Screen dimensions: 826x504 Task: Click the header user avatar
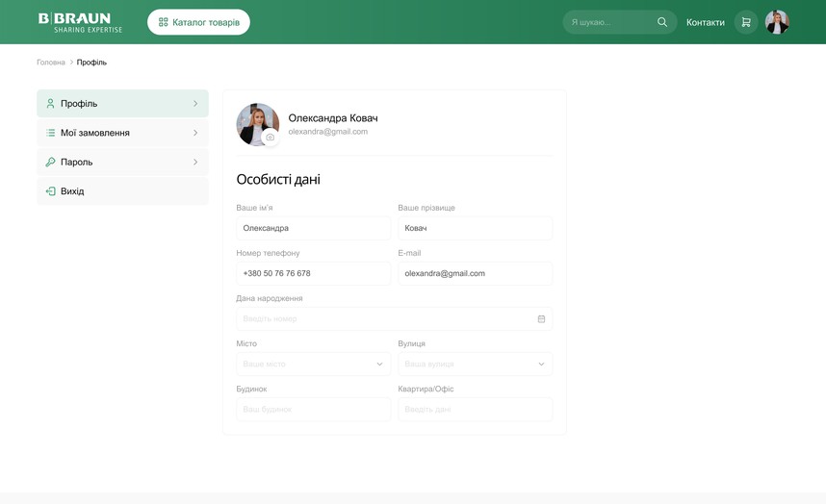tap(777, 22)
